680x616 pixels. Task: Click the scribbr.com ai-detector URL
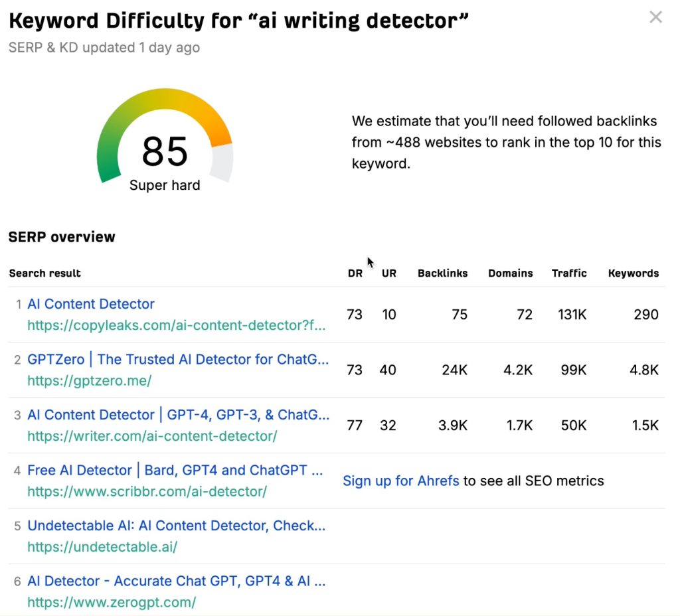click(147, 492)
